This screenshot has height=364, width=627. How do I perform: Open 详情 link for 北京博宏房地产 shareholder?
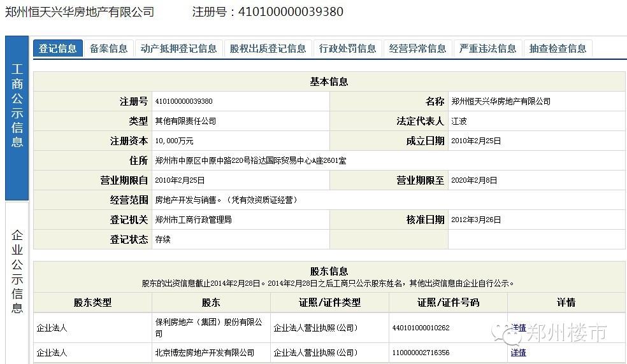point(519,353)
